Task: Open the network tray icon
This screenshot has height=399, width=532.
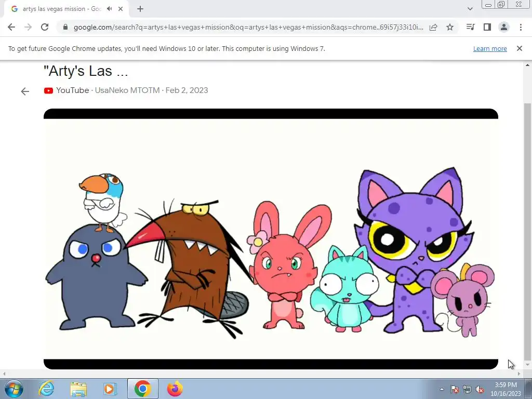Action: pos(467,389)
